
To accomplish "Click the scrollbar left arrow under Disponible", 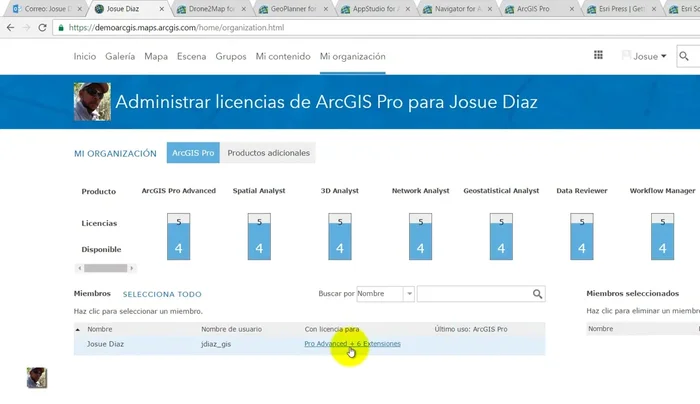I will point(79,268).
